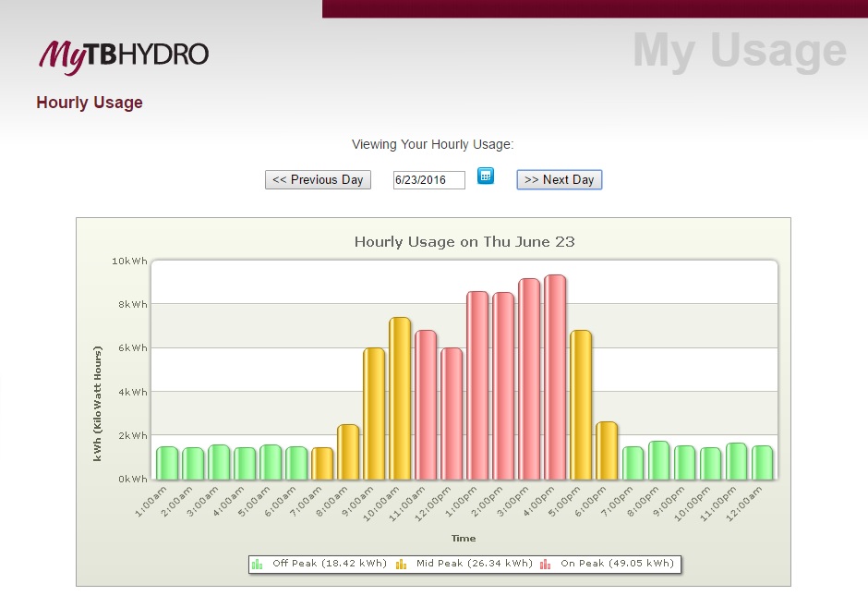Image resolution: width=868 pixels, height=608 pixels.
Task: Click the 9:00am mid peak bar
Action: (374, 414)
